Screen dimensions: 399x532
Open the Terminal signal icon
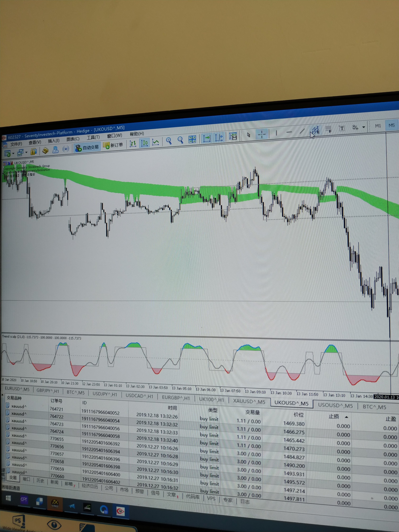coord(66,149)
